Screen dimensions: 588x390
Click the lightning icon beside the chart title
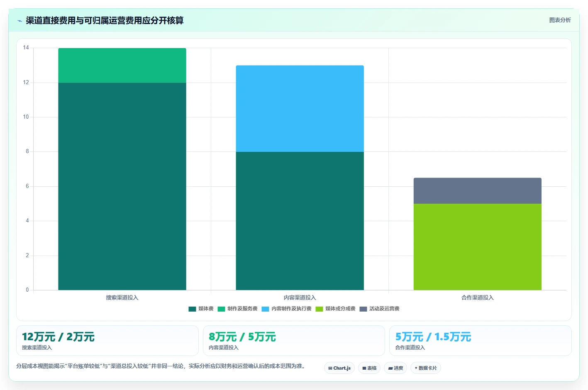point(20,21)
